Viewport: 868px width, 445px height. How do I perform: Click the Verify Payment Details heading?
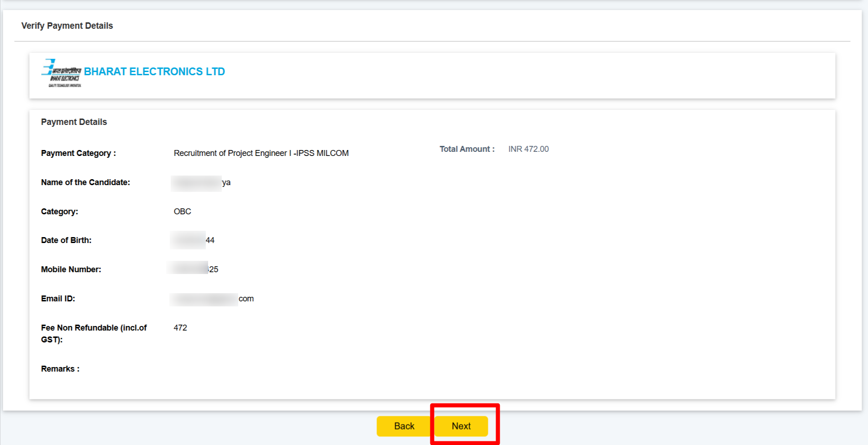(x=67, y=26)
